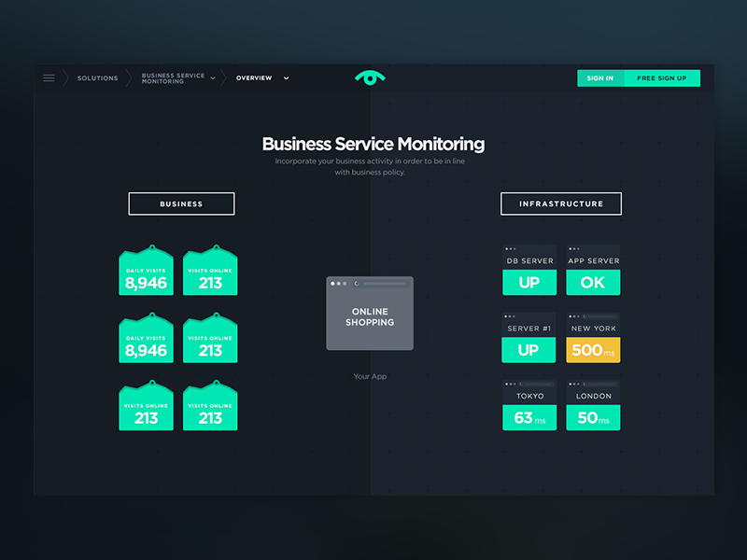The height and width of the screenshot is (560, 747).
Task: Select Overview in the top navigation
Action: tap(253, 77)
